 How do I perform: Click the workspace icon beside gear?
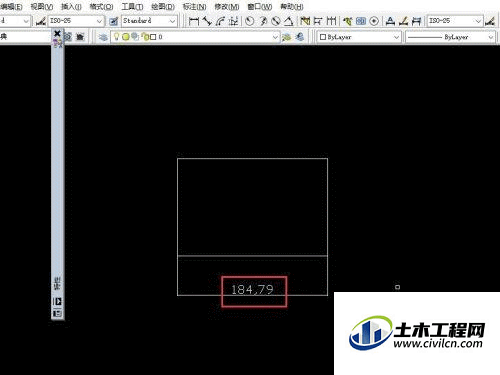coord(80,37)
